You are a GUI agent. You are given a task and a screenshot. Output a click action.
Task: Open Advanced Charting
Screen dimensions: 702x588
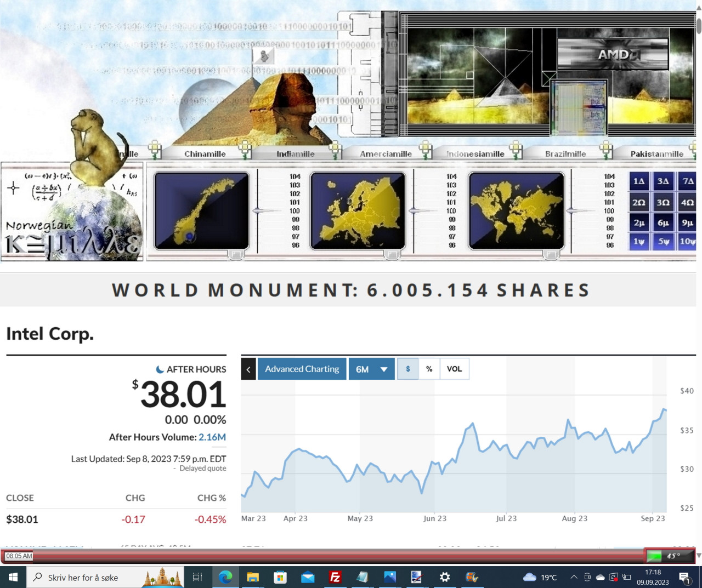click(x=302, y=369)
